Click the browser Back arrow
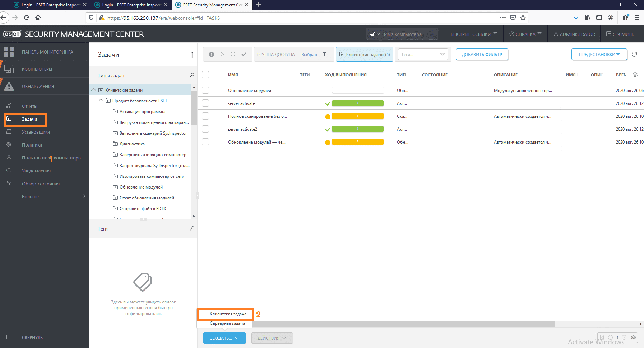644x348 pixels. pyautogui.click(x=4, y=18)
